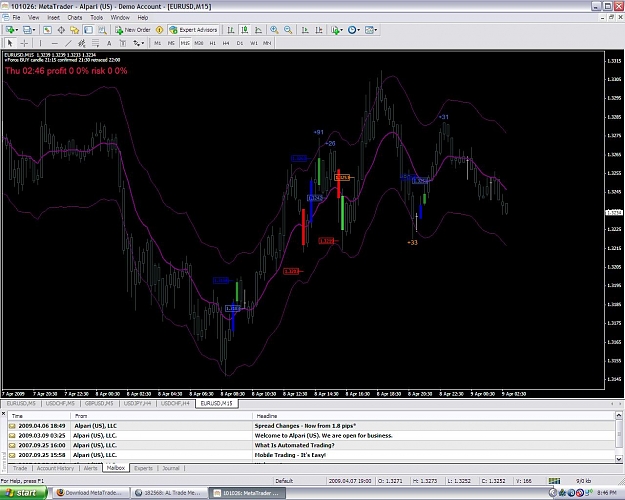Click the zoom out magnifier icon
Image resolution: width=625 pixels, height=500 pixels.
288,30
